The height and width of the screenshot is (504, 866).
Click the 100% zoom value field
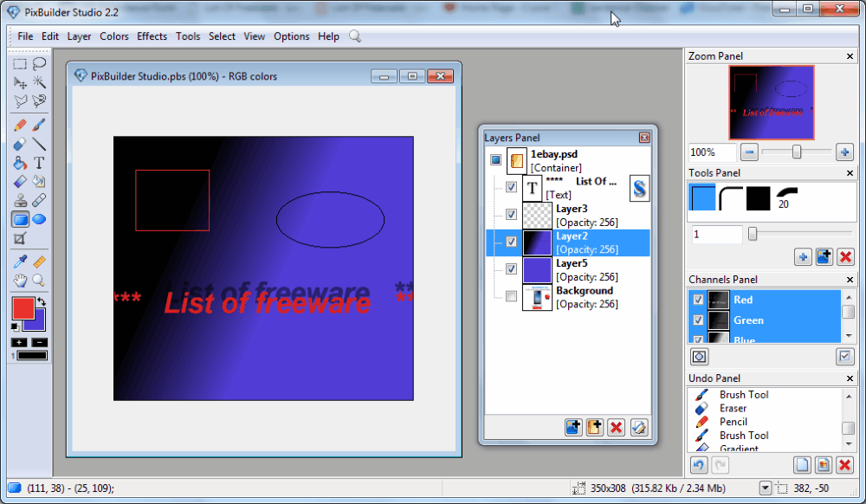713,152
